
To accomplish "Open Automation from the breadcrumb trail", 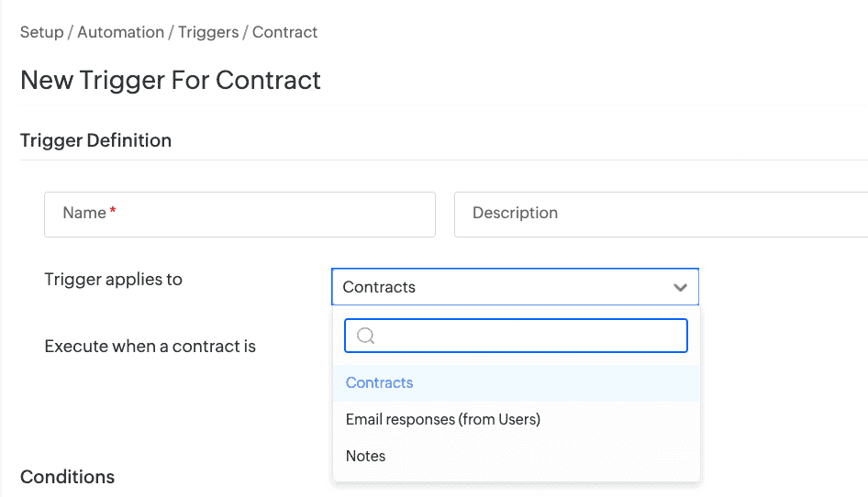I will point(120,32).
